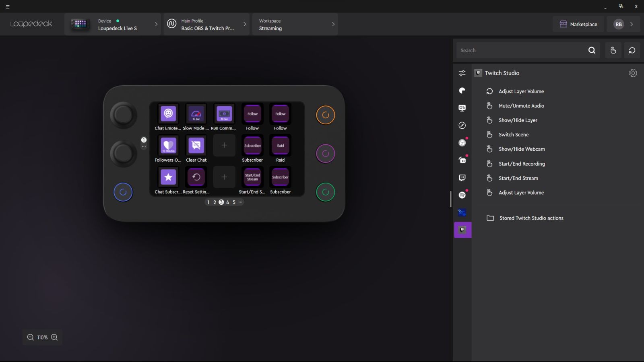The width and height of the screenshot is (644, 362).
Task: Open the Spotify plugin icon in sidebar
Action: (x=462, y=195)
